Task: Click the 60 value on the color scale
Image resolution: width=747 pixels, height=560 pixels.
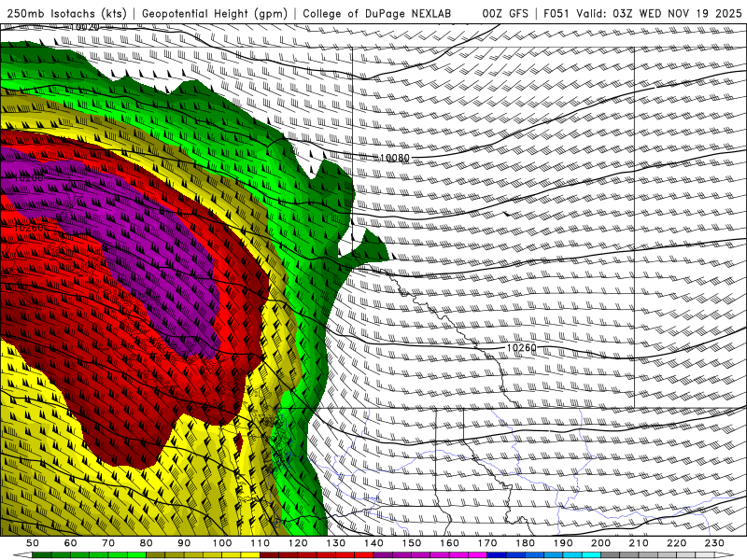Action: click(71, 543)
